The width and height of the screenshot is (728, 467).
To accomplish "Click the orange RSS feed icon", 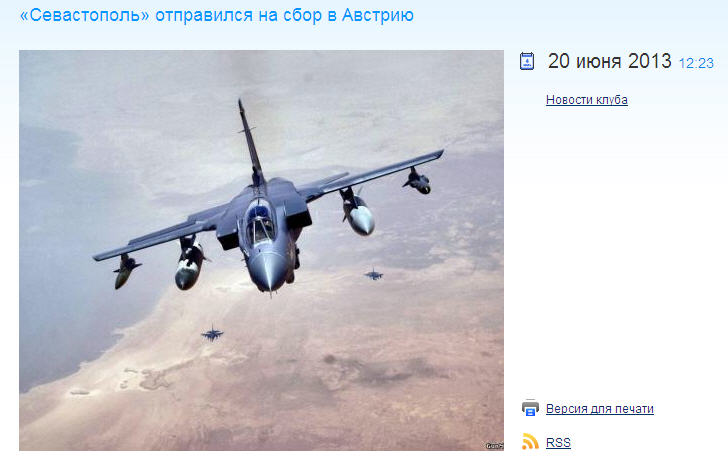I will click(530, 441).
